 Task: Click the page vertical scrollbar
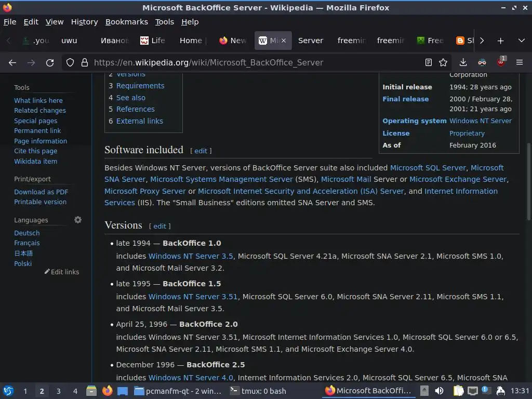tap(529, 181)
